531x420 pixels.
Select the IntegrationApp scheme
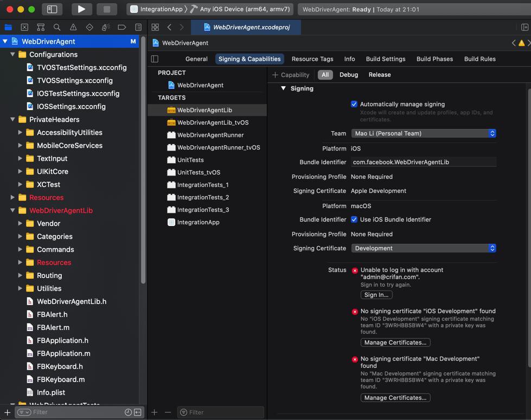156,9
